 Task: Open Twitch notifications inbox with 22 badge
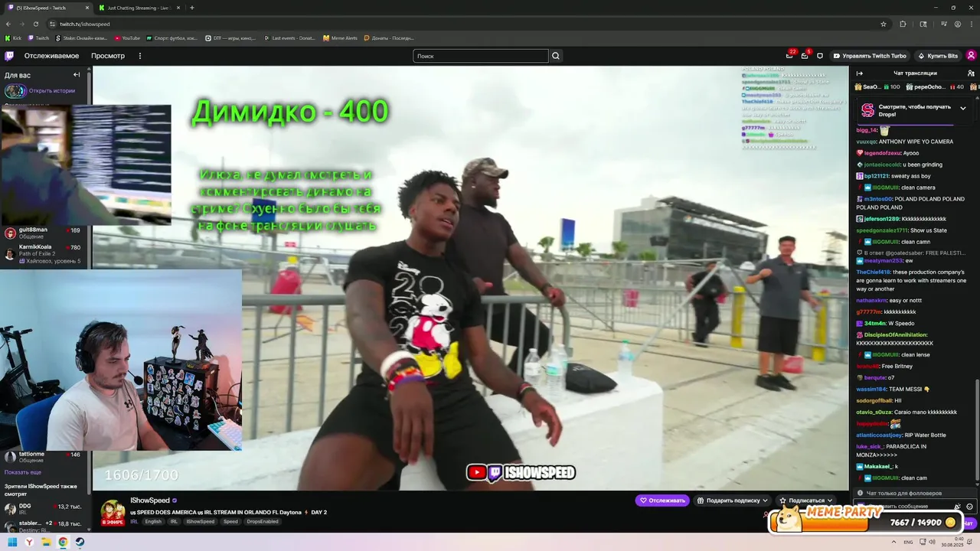pyautogui.click(x=789, y=56)
